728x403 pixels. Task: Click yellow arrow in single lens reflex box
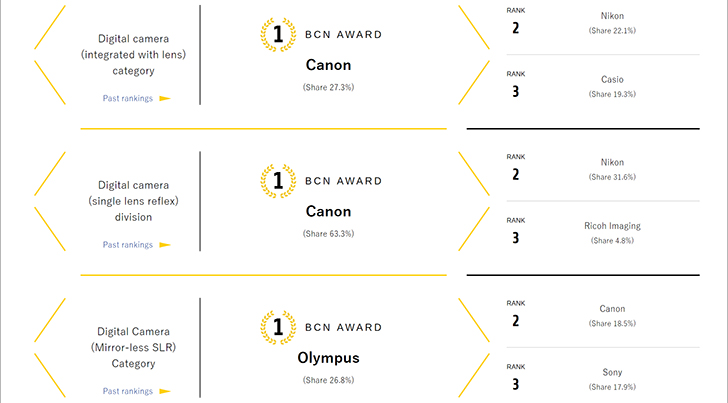pyautogui.click(x=165, y=245)
